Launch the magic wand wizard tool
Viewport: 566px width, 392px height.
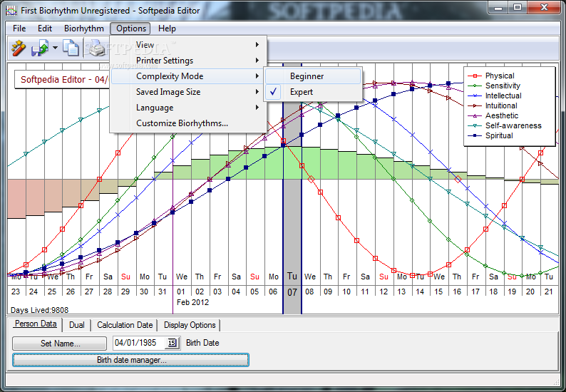tap(18, 48)
